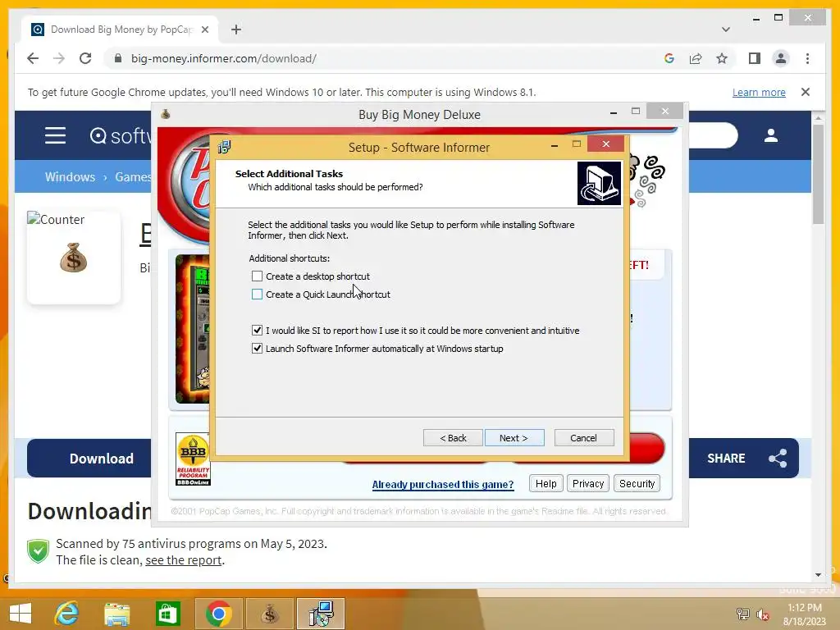Click the Learn more link in Chrome
This screenshot has width=840, height=630.
tap(759, 92)
